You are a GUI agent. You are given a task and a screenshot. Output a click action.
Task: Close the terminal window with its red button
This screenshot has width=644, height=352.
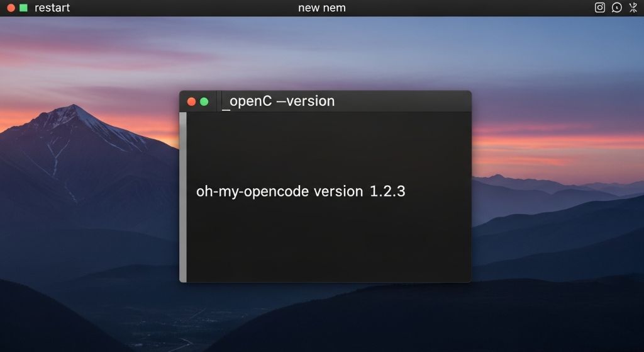(x=191, y=101)
